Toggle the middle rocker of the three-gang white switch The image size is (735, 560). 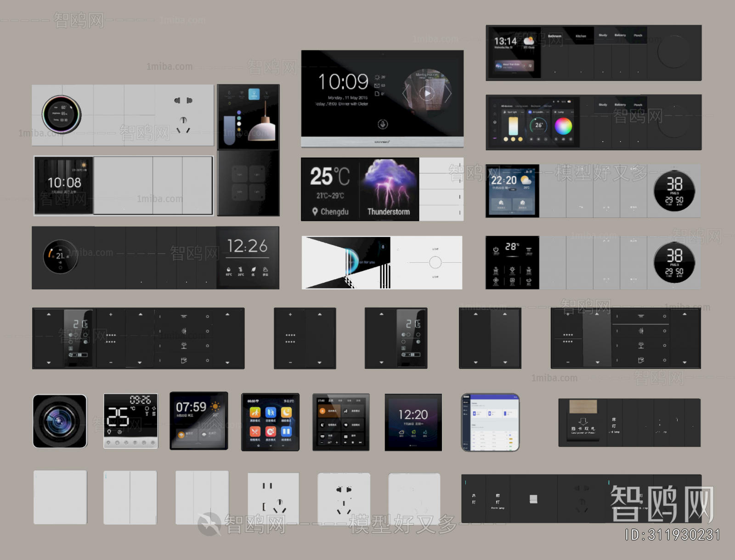click(202, 497)
